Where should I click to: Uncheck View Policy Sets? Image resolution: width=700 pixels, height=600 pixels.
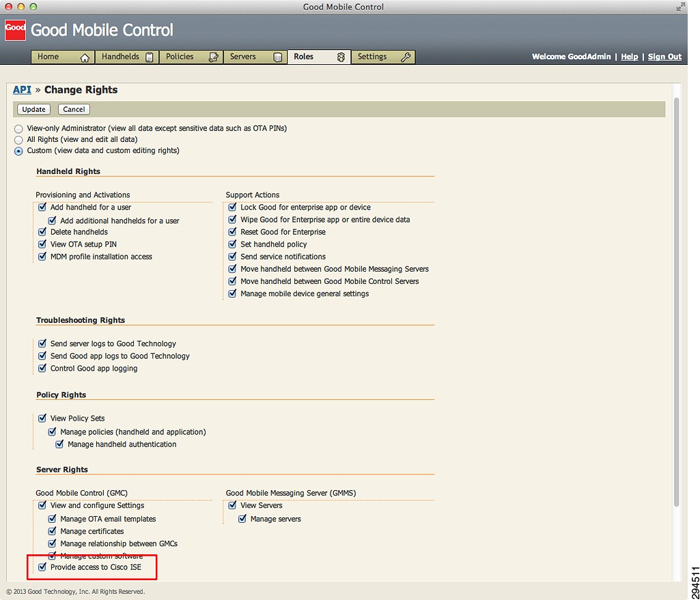(x=42, y=418)
